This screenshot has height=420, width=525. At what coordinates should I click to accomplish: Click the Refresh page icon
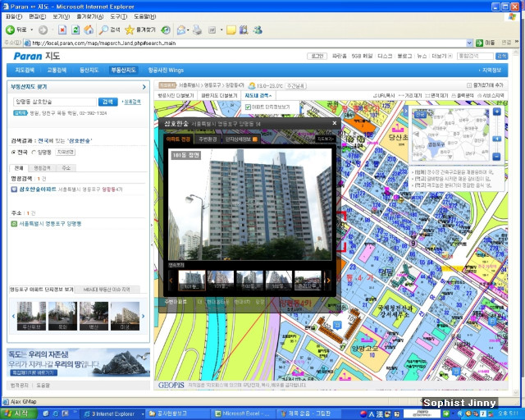click(x=75, y=30)
